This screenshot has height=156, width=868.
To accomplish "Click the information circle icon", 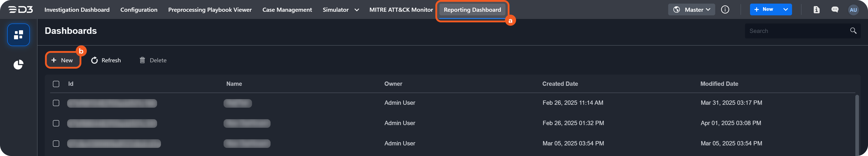I will point(725,10).
